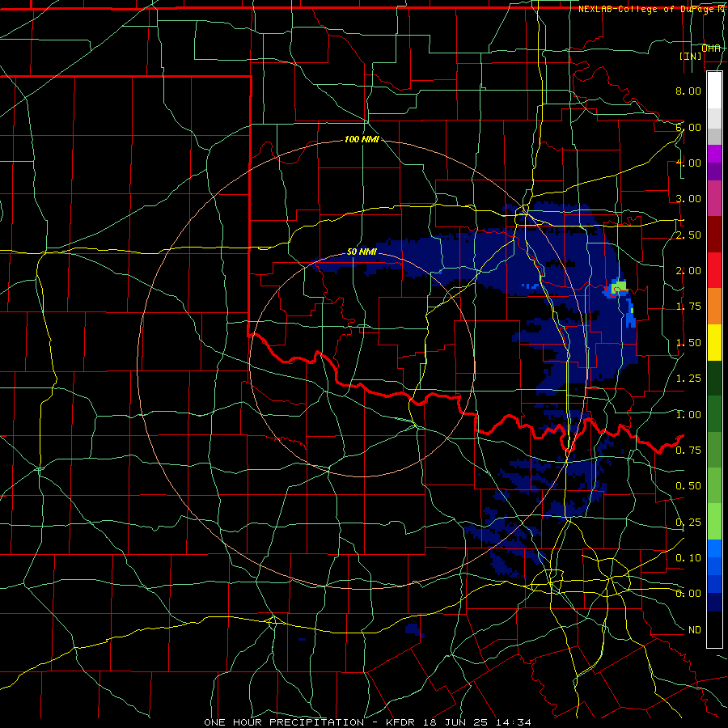Click the "ONE HOUR PRECIPITATION" caption text
Screen dimensions: 728x728
pyautogui.click(x=284, y=722)
